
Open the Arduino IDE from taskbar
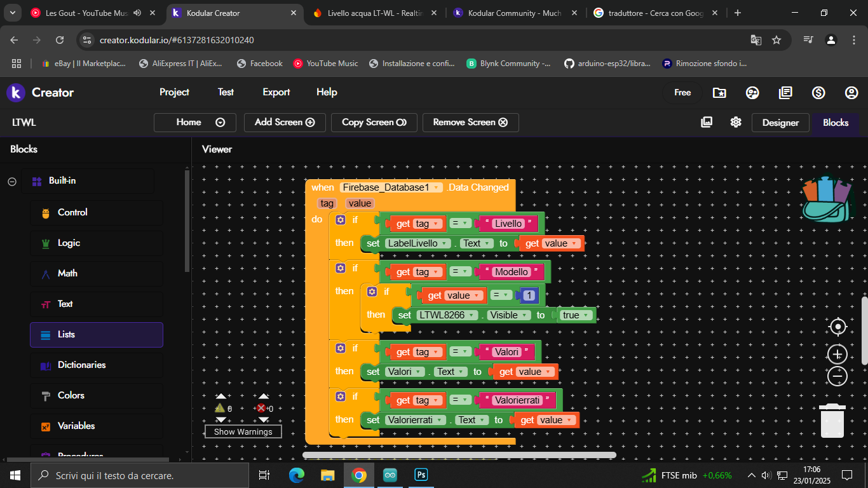390,475
